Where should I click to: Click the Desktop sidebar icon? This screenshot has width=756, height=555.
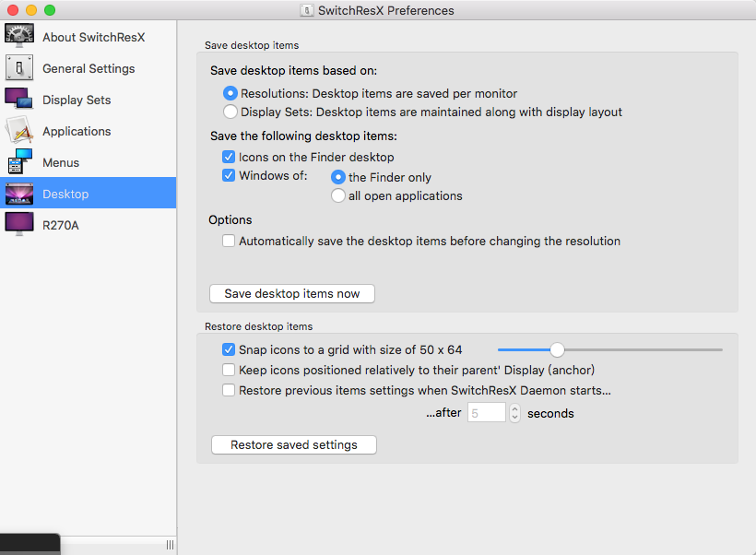19,194
